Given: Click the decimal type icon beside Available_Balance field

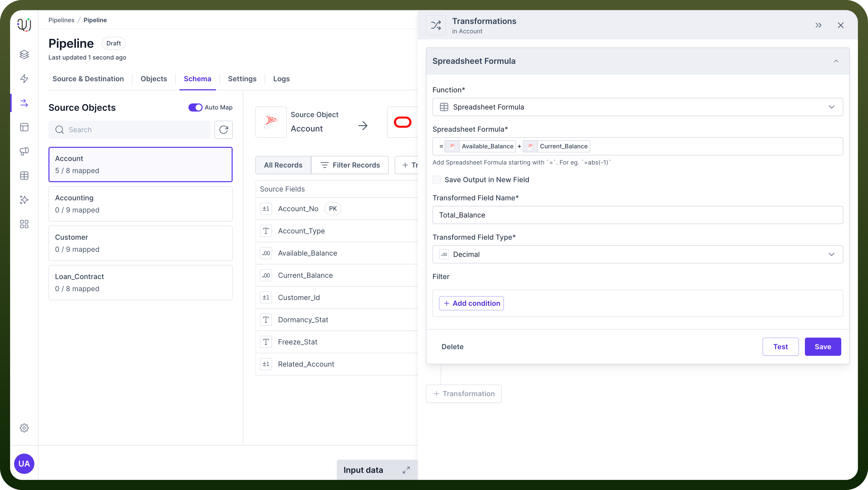Looking at the screenshot, I should [x=266, y=253].
